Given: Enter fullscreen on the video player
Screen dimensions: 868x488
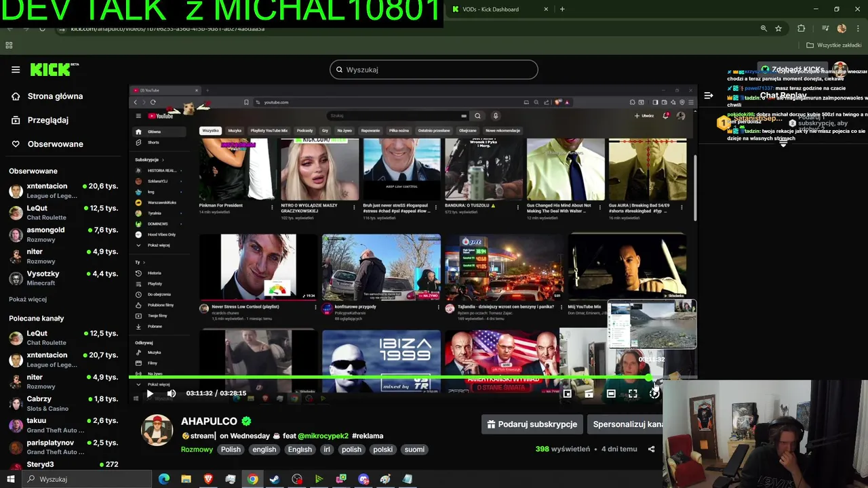Looking at the screenshot, I should pos(633,393).
